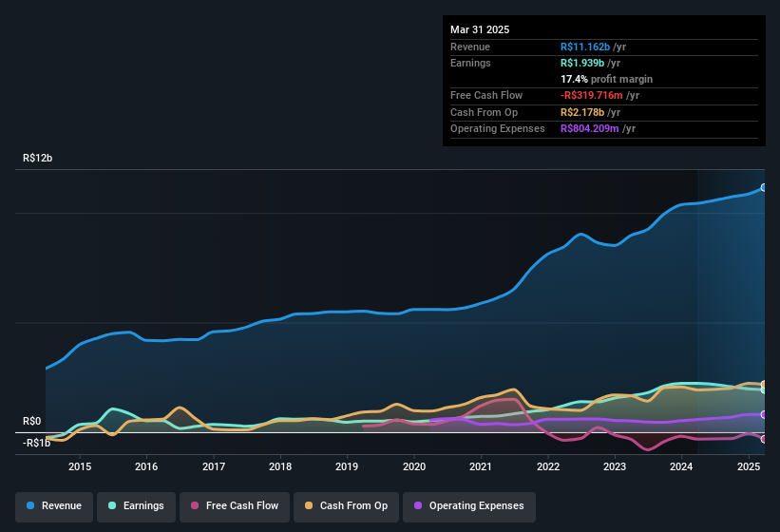Click the Revenue endpoint marker on the blue line
Viewport: 780px width, 532px height.
click(x=764, y=187)
